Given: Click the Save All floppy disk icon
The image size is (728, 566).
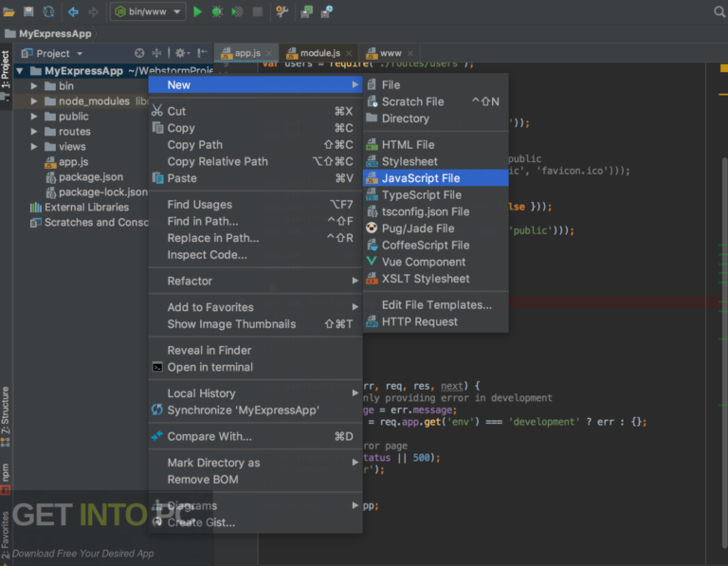Looking at the screenshot, I should (x=28, y=11).
